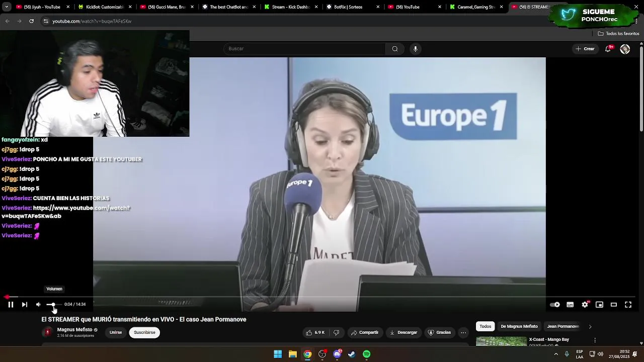Image resolution: width=644 pixels, height=362 pixels.
Task: Open the tab search dropdown arrow
Action: 7,7
